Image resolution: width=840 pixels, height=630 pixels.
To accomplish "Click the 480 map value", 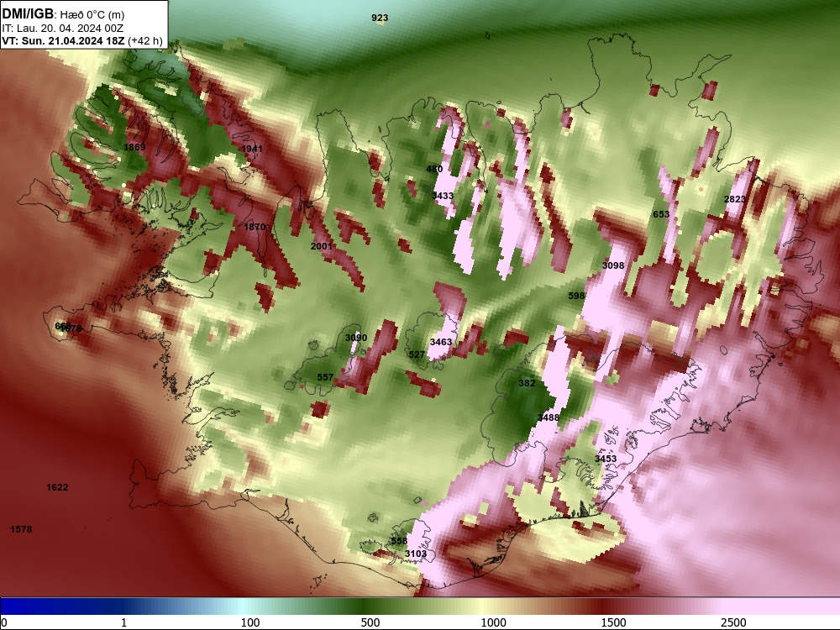I will tap(434, 169).
